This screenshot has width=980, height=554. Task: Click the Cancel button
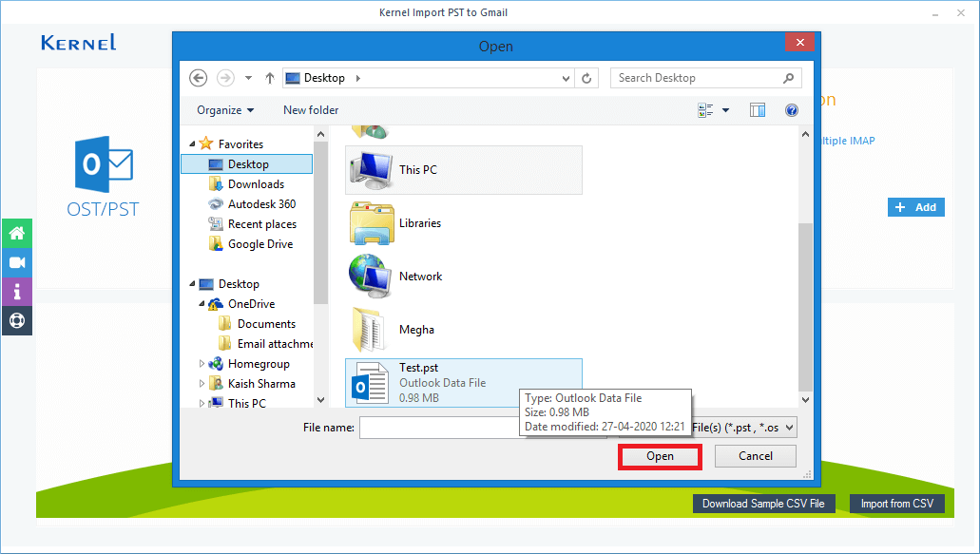point(755,456)
